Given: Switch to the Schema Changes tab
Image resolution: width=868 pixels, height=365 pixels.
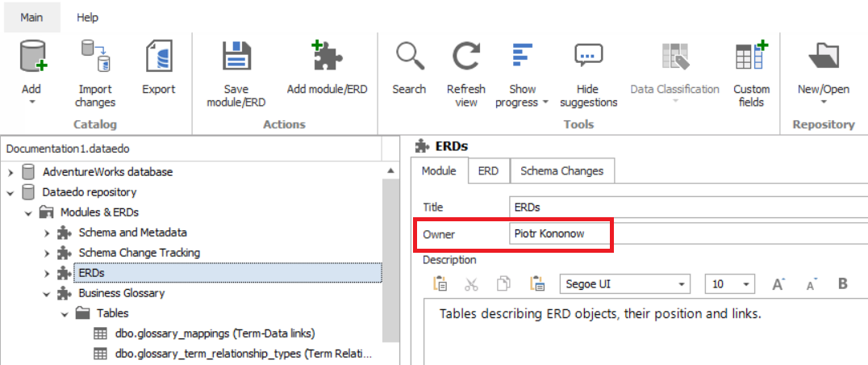Looking at the screenshot, I should pyautogui.click(x=561, y=171).
